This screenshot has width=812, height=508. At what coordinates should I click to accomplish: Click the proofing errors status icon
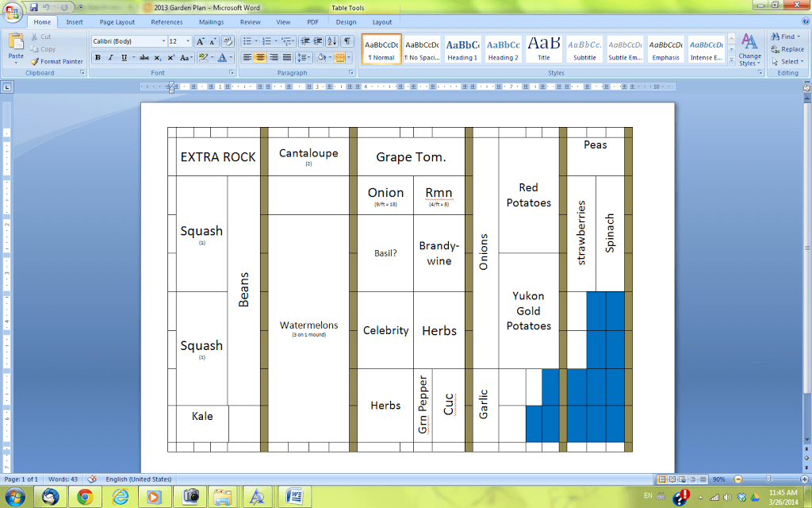[x=92, y=479]
